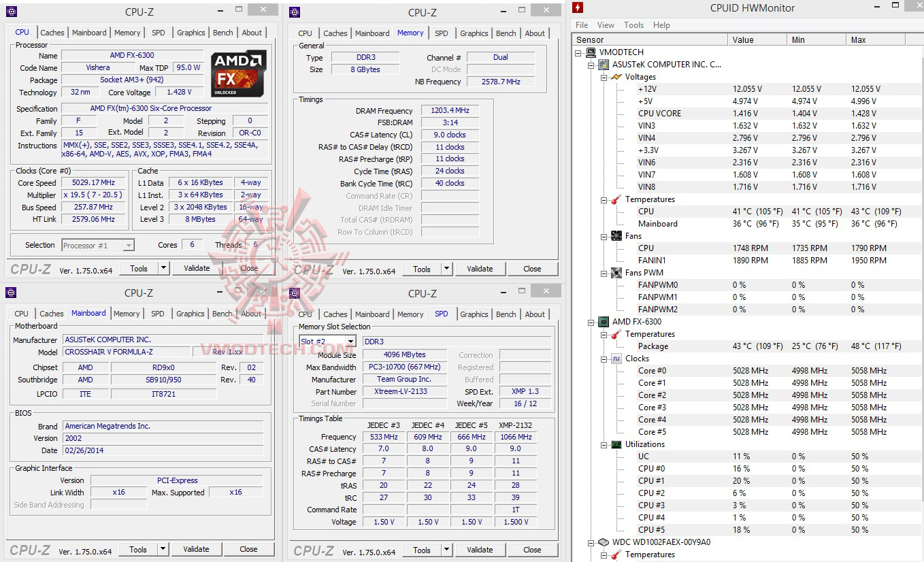Screen dimensions: 924x562
Task: Collapse the AMD FX-6300 branch
Action: [x=591, y=322]
